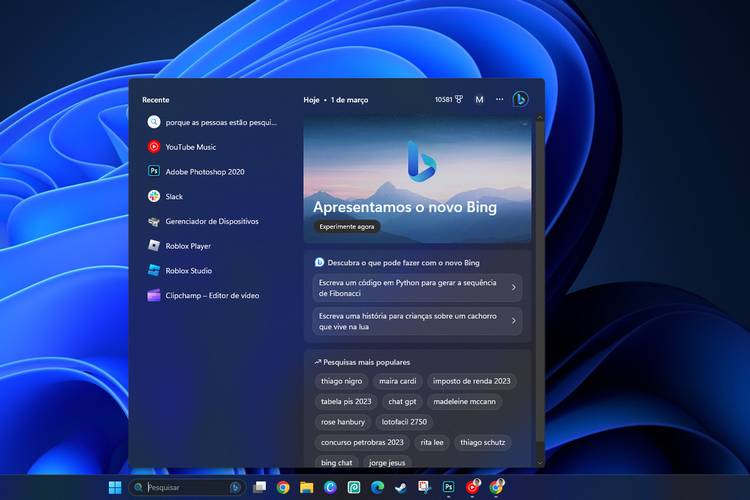Click the scrollbar up arrow in search panel
Image resolution: width=750 pixels, height=500 pixels.
pos(540,117)
